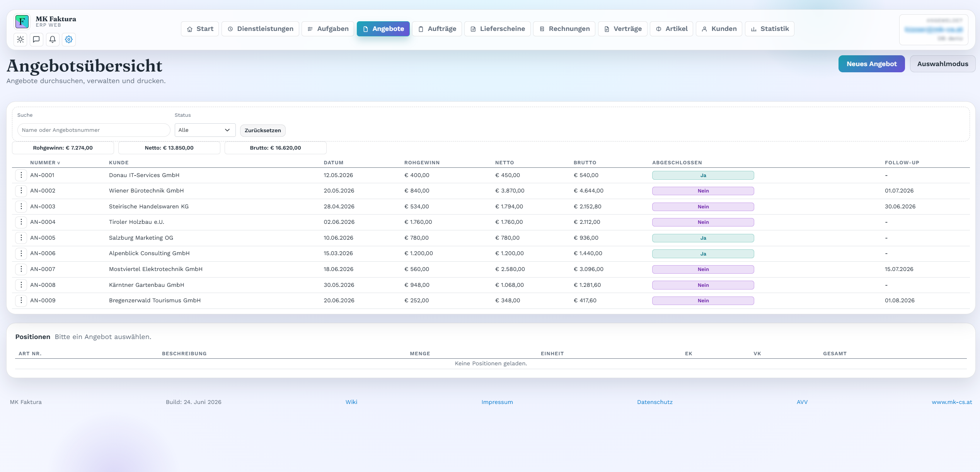
Task: Open the Status dropdown showing Alle
Action: pos(205,130)
